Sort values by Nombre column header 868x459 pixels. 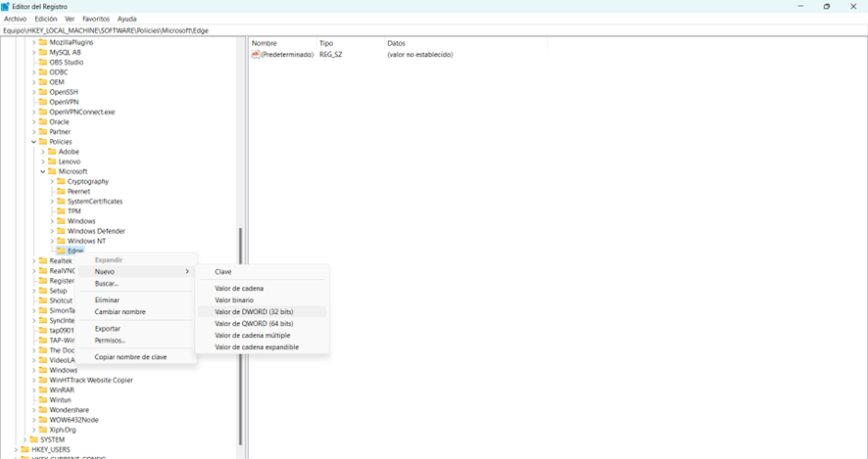point(283,43)
